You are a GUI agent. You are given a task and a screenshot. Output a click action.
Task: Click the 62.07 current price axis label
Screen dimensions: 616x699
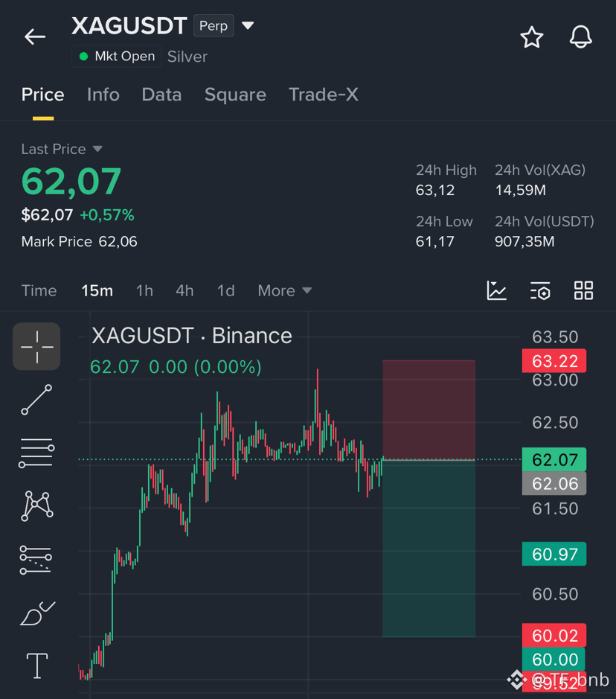(x=554, y=459)
